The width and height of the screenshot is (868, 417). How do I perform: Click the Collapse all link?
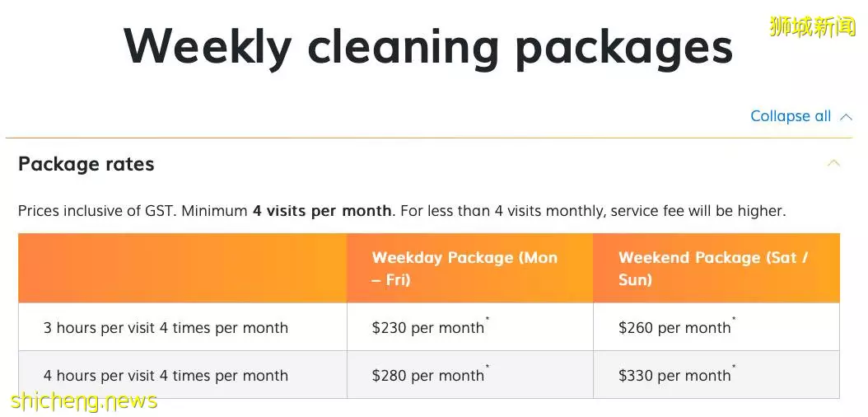point(791,116)
